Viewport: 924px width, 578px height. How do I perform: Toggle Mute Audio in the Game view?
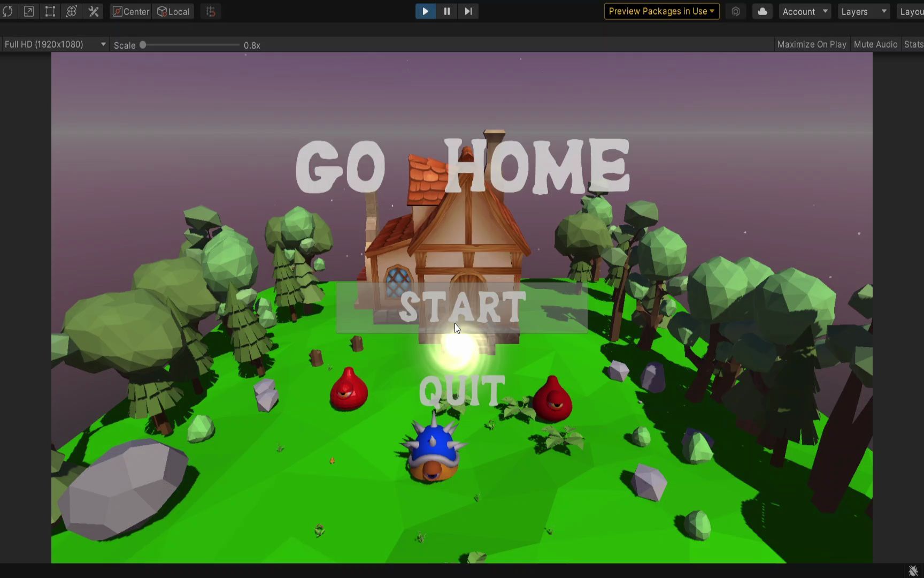(x=875, y=44)
